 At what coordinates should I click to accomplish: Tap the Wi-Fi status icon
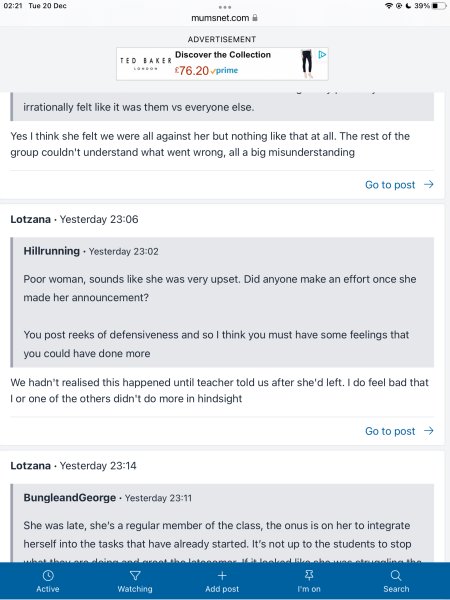tap(389, 6)
